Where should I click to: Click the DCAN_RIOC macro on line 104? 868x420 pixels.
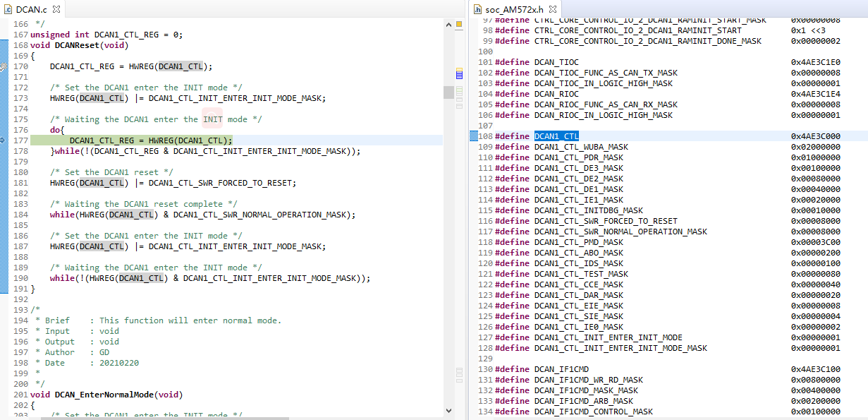[x=556, y=93]
